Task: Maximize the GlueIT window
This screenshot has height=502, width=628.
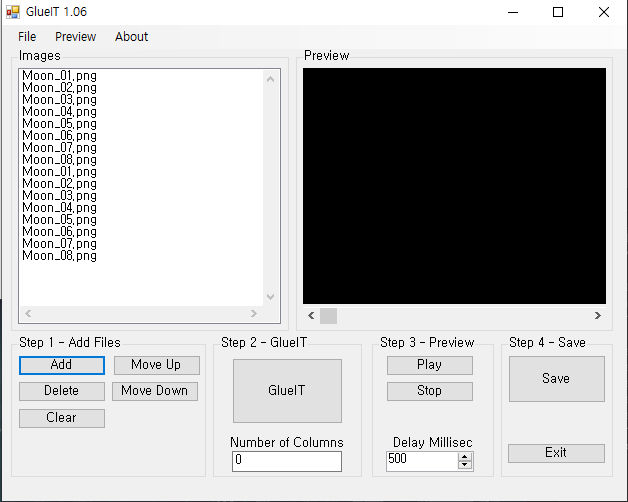Action: point(558,12)
